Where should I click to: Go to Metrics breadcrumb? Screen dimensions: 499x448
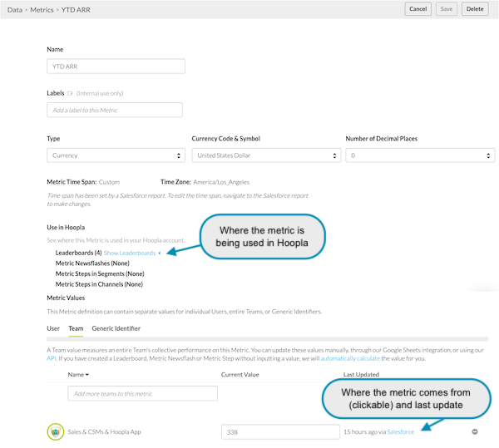pyautogui.click(x=42, y=10)
